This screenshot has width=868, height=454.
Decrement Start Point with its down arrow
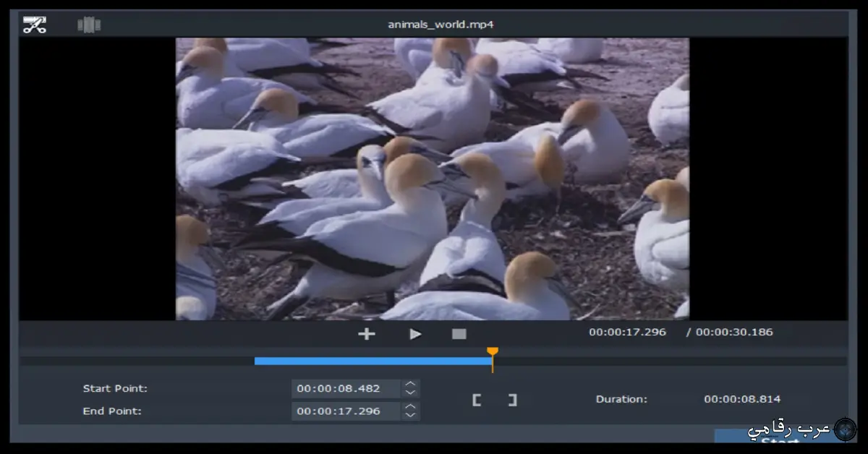point(411,392)
